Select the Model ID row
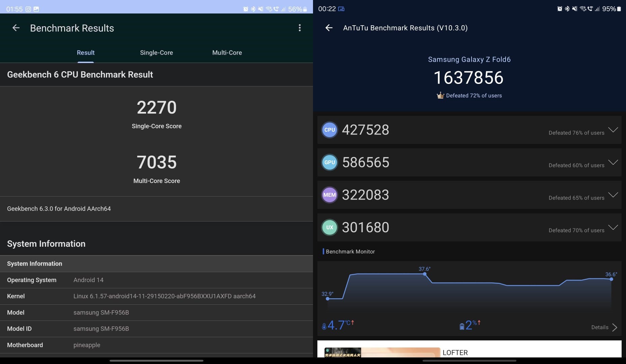The width and height of the screenshot is (626, 364). point(156,329)
